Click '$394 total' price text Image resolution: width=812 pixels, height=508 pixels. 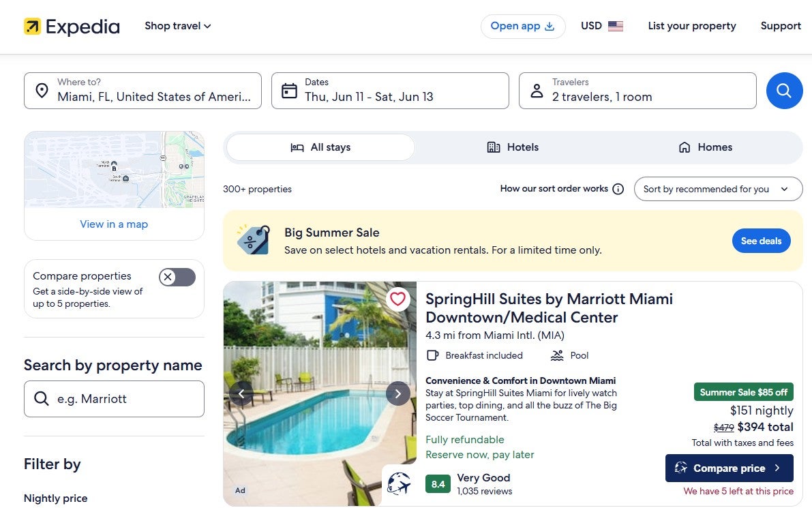pos(765,427)
